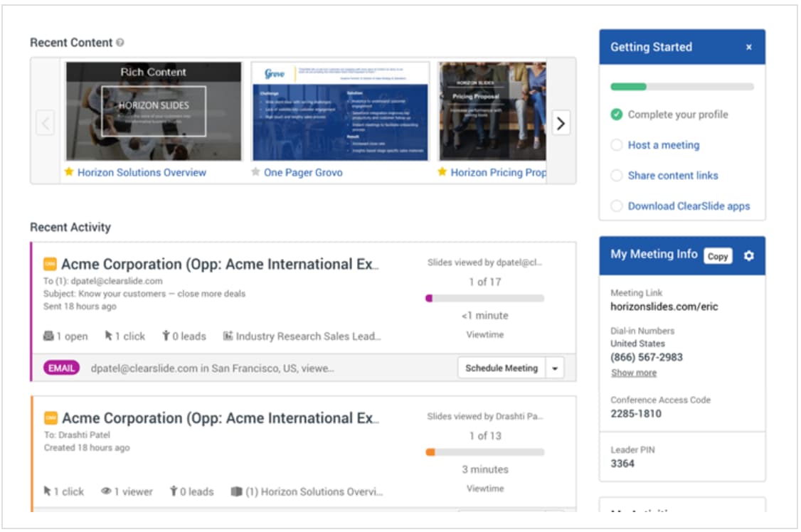Click the CRM icon on second Acme card

click(x=51, y=418)
